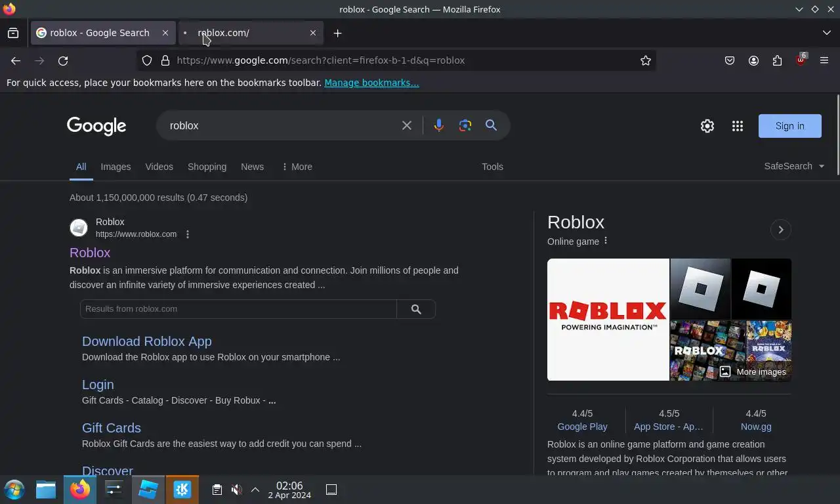Open the clipboard tray icon
Image resolution: width=840 pixels, height=504 pixels.
coord(217,490)
